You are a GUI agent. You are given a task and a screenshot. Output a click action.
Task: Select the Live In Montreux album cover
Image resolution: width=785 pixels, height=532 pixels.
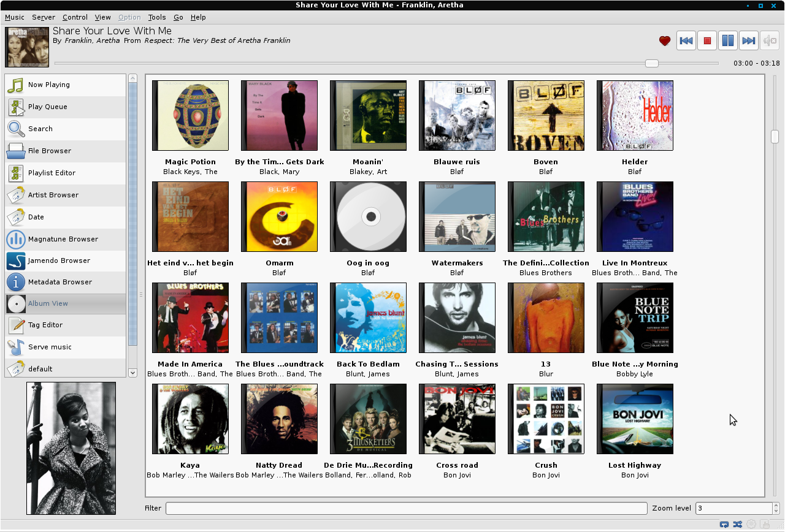click(x=635, y=216)
